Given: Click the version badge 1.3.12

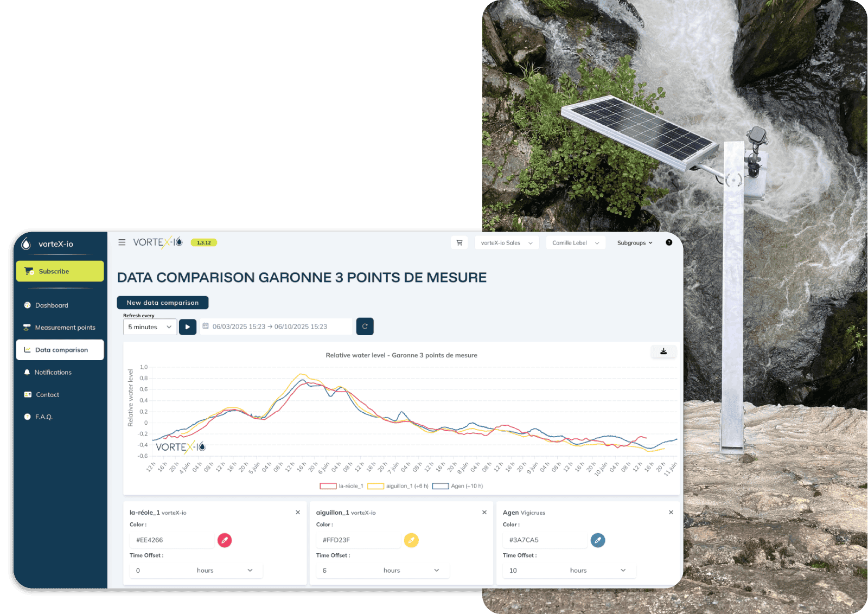Looking at the screenshot, I should tap(204, 242).
